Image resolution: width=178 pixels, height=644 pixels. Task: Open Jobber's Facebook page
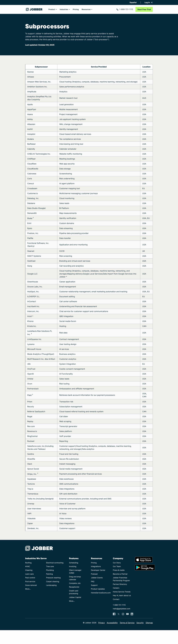click(x=114, y=614)
